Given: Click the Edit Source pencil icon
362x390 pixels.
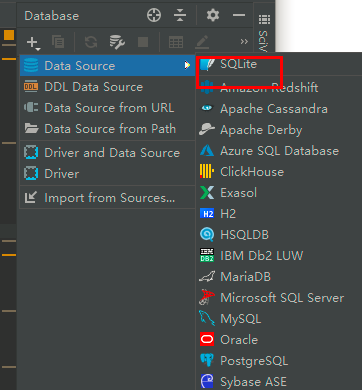Looking at the screenshot, I should 202,42.
